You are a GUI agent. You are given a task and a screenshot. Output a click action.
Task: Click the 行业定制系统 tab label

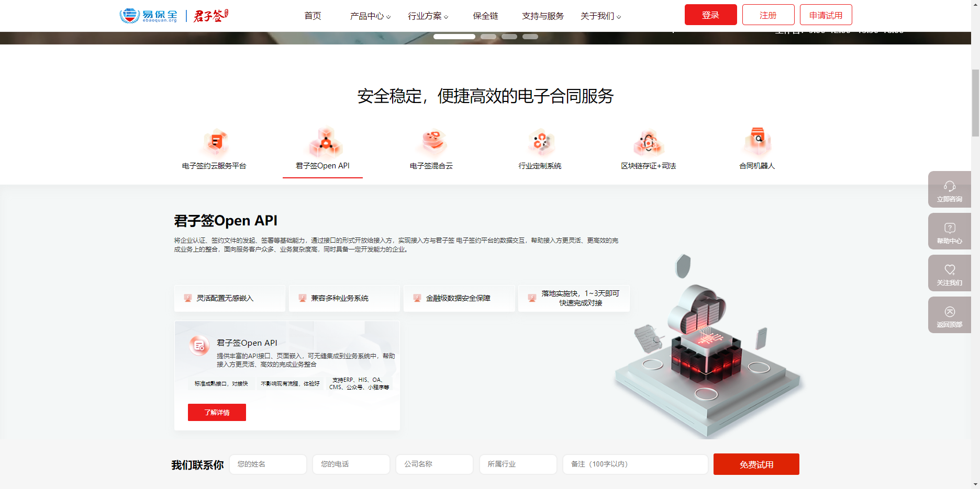[540, 166]
